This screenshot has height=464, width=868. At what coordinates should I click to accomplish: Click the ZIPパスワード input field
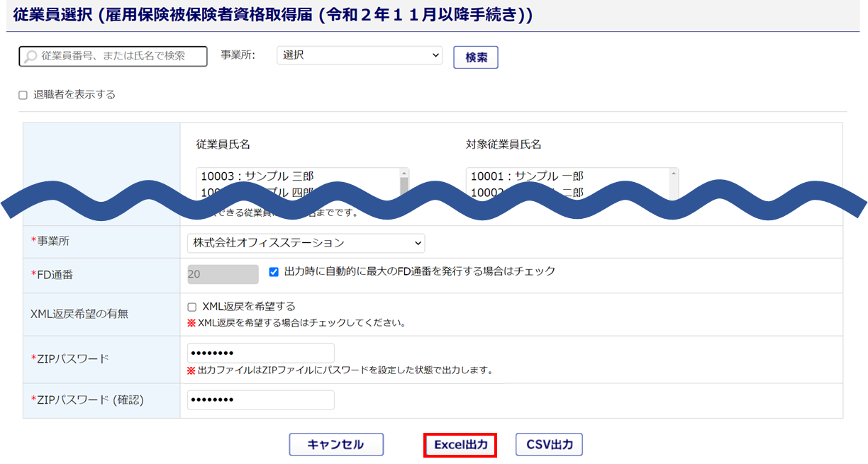pyautogui.click(x=260, y=353)
